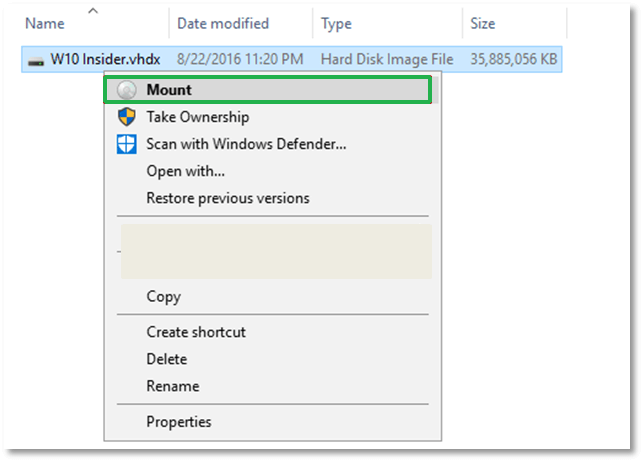Click the sort arrow above Name
The width and height of the screenshot is (643, 462).
click(93, 11)
